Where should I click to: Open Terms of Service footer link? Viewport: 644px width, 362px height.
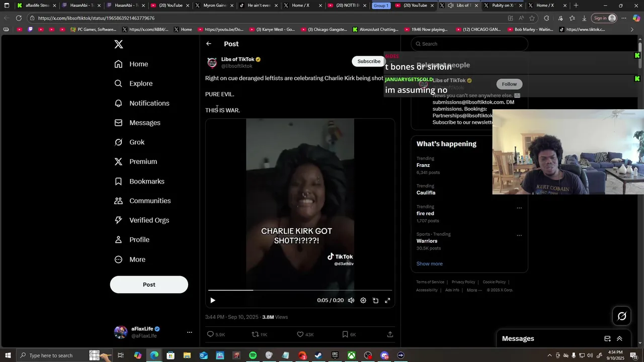430,282
